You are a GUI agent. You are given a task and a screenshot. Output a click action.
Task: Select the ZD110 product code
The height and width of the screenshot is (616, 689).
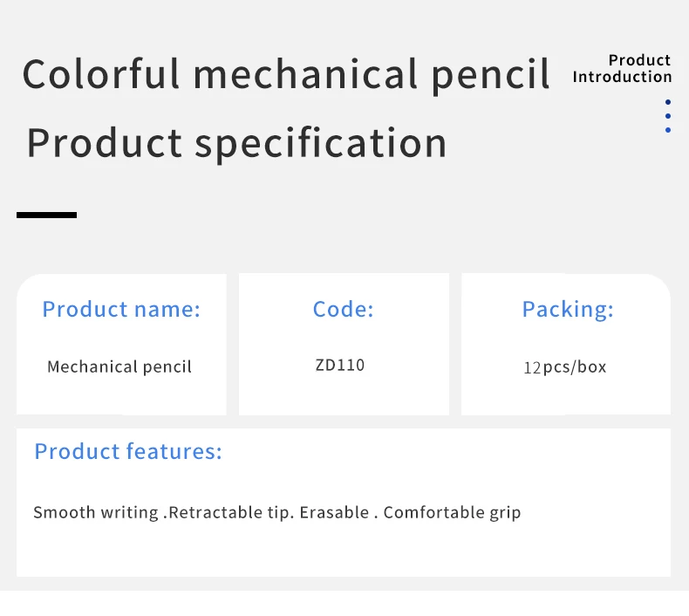(x=340, y=365)
